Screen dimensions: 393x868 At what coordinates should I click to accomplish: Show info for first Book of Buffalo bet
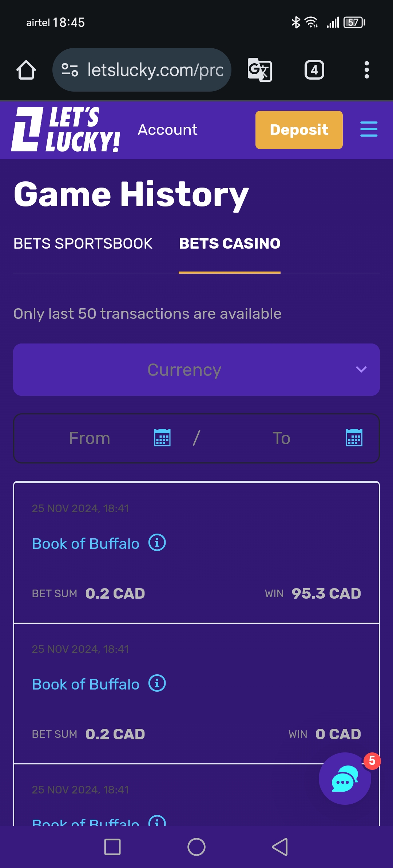tap(157, 543)
